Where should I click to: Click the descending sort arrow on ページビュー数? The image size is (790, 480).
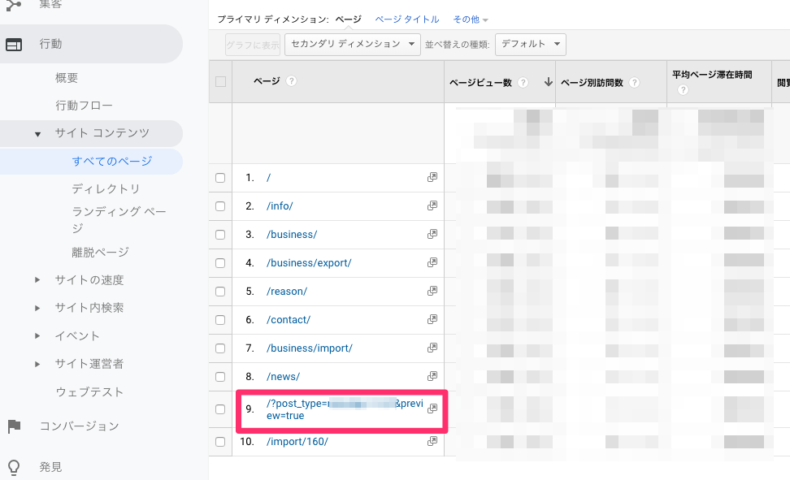[x=548, y=82]
